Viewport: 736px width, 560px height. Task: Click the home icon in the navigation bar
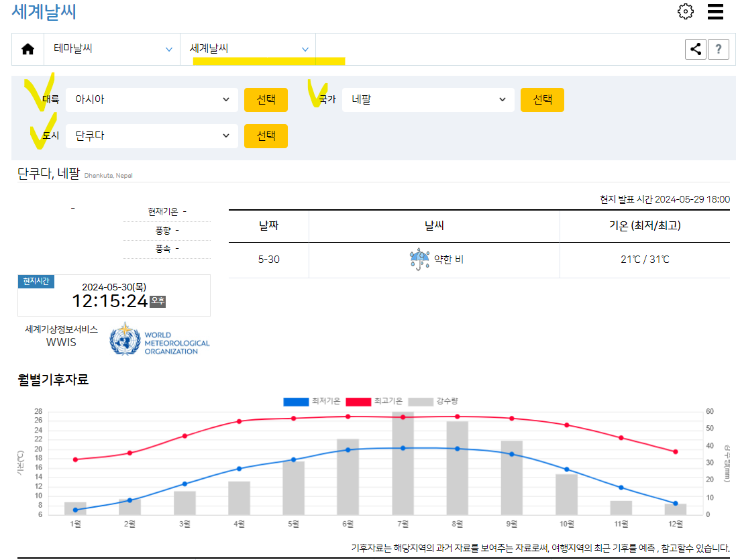click(x=28, y=48)
